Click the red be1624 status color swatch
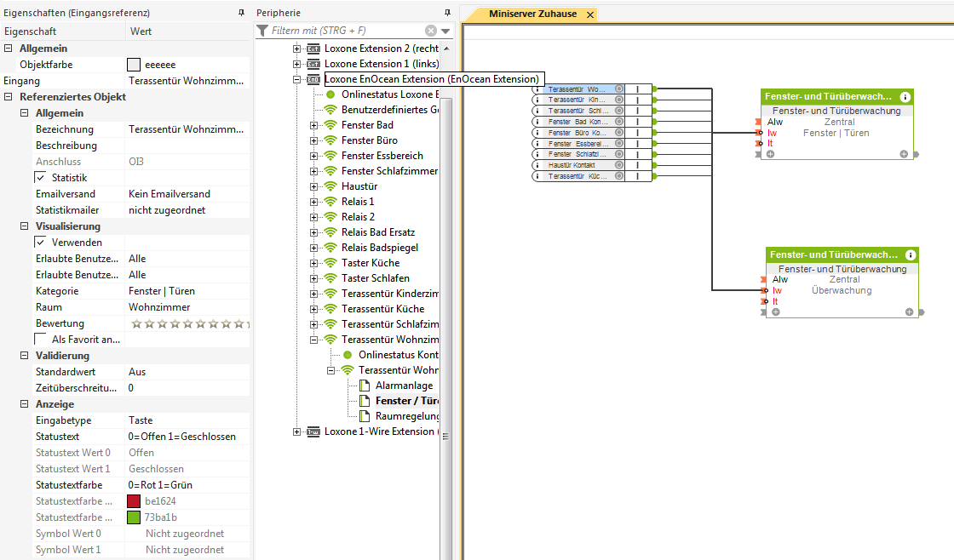 pos(134,501)
